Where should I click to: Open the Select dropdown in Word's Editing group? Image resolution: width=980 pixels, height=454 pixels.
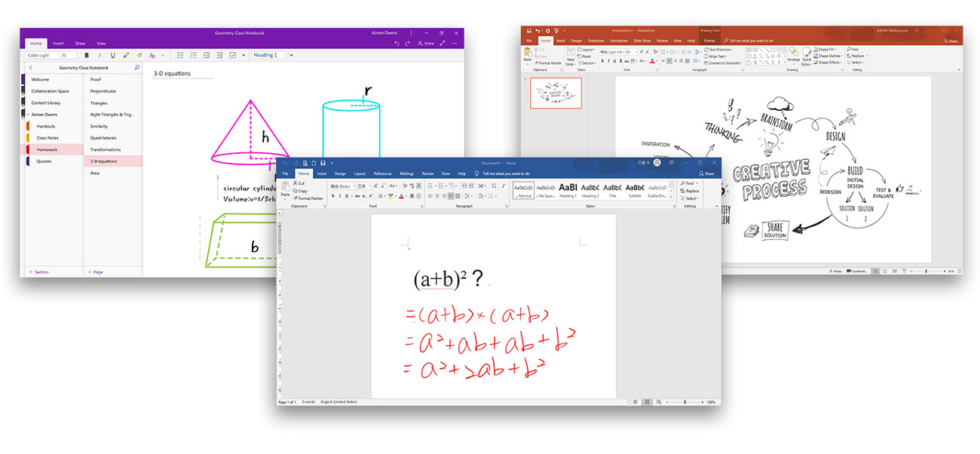point(690,198)
